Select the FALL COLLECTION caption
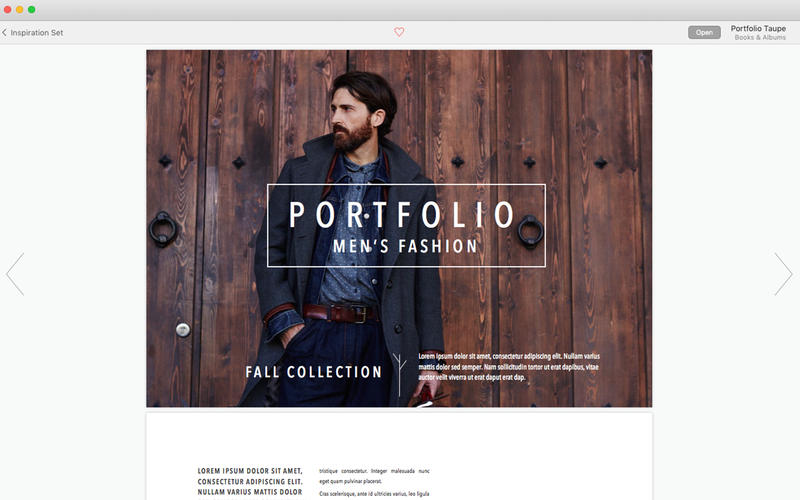This screenshot has width=800, height=500. [313, 372]
